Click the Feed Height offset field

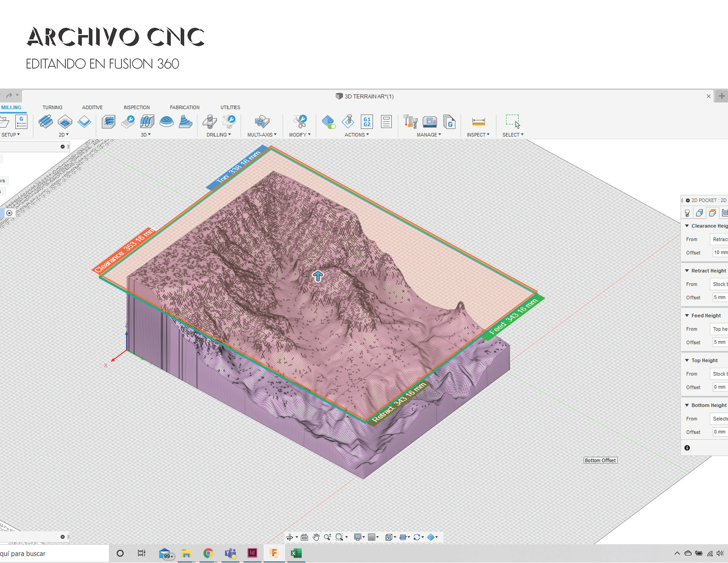[720, 342]
